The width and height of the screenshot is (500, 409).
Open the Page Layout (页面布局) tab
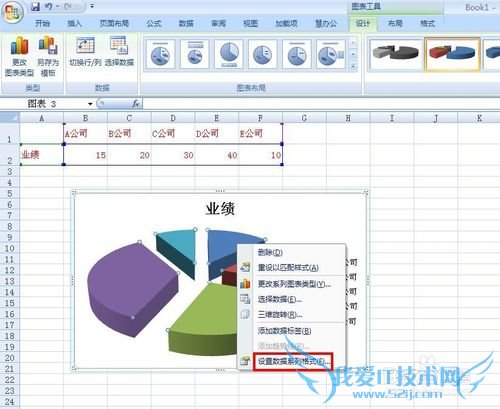[114, 23]
